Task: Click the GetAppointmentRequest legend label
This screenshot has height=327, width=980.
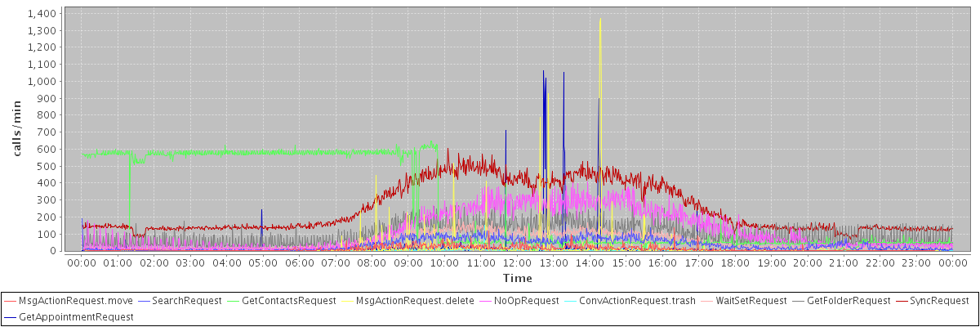Action: coord(76,316)
